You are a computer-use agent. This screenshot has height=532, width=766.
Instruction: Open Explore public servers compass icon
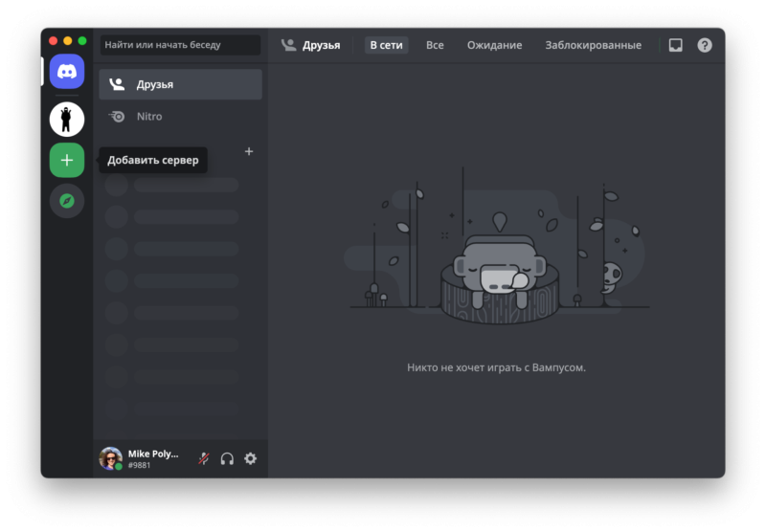click(67, 201)
